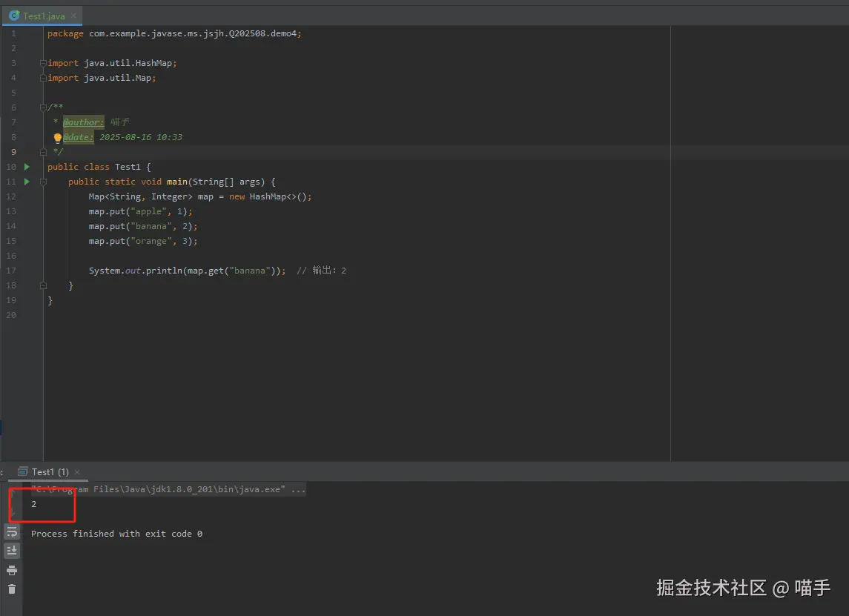Click Java class icon on Test1.java tab

coord(14,16)
